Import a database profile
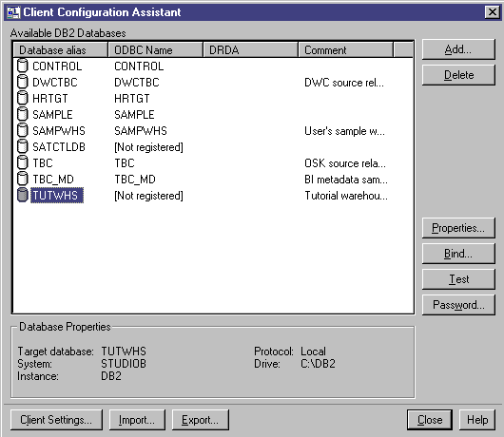Screen dimensions: 504x437 pos(137,420)
